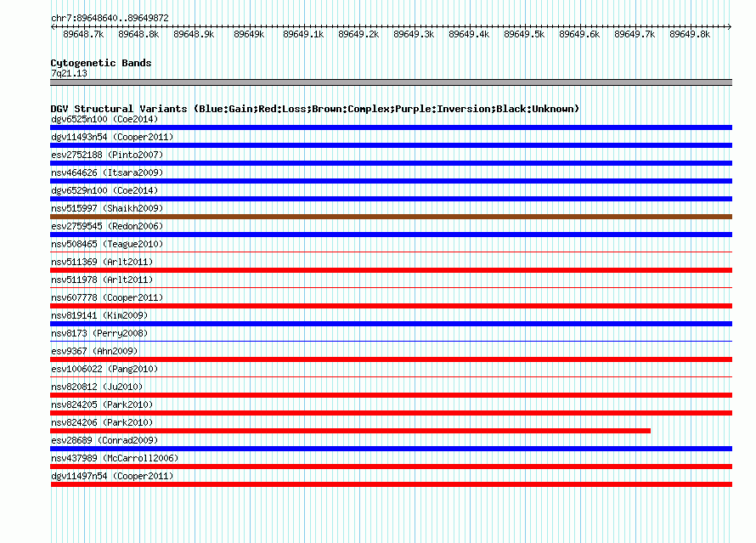Click the brown complex bar for nsv515997

pos(391,217)
